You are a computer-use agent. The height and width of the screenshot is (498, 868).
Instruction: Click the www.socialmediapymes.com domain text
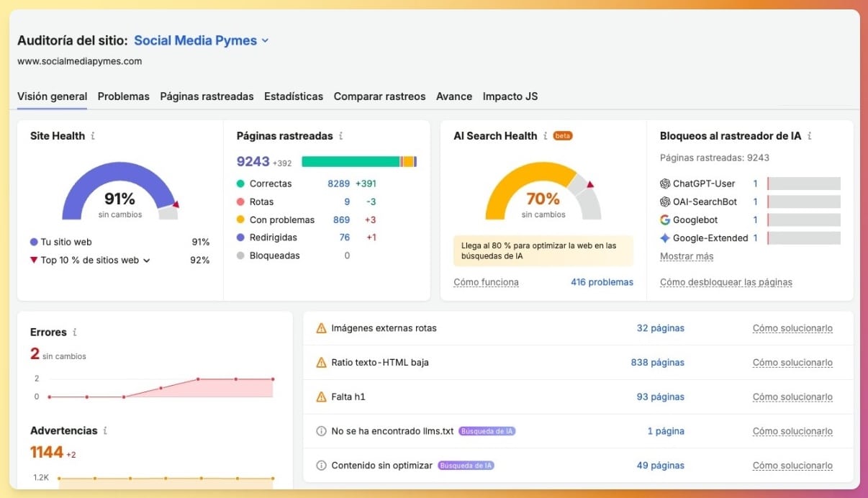(79, 61)
